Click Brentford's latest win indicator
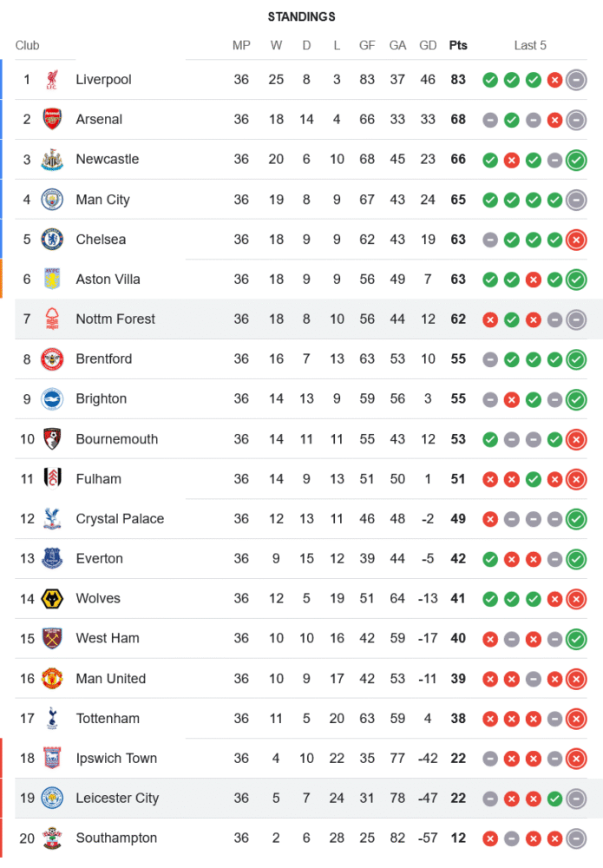The width and height of the screenshot is (603, 868). [576, 359]
